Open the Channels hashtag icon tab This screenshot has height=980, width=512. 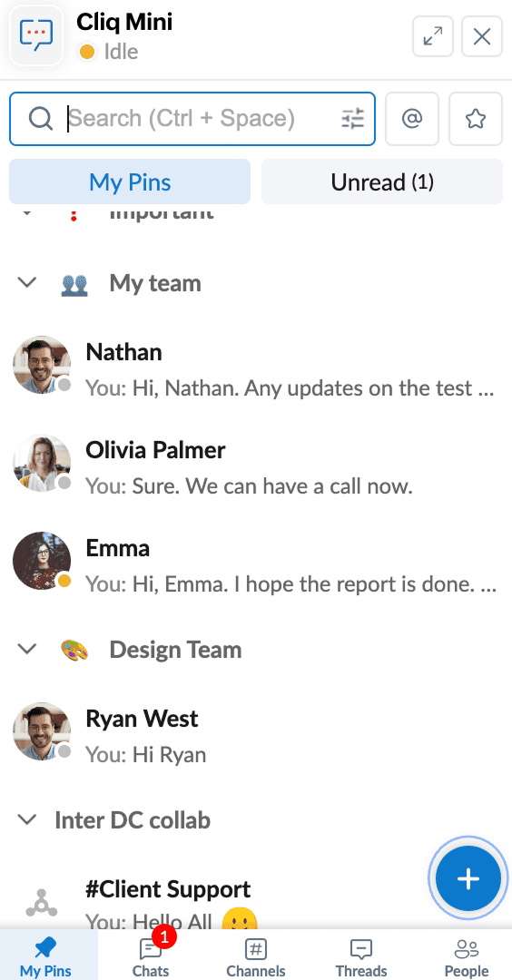256,955
